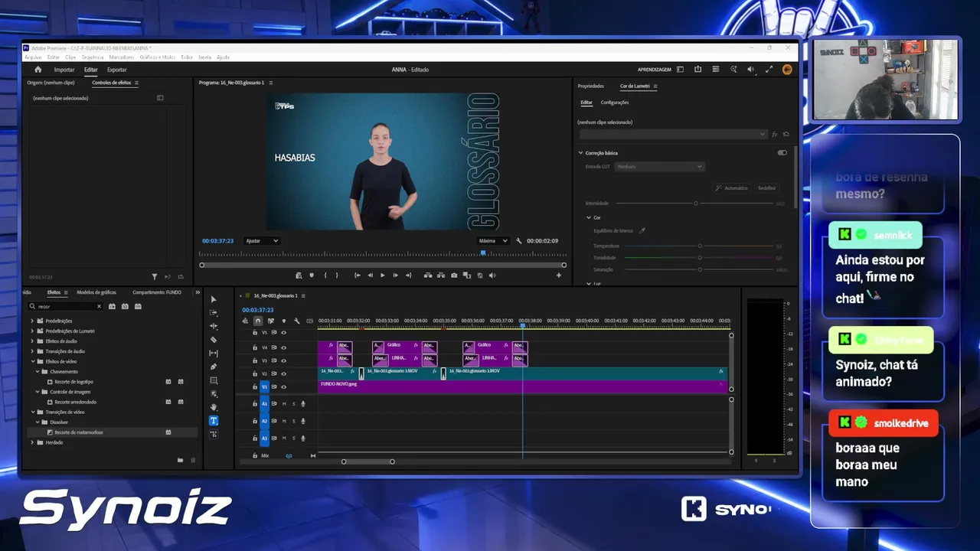This screenshot has height=551, width=980.
Task: Open the Sequência menu
Action: 92,57
